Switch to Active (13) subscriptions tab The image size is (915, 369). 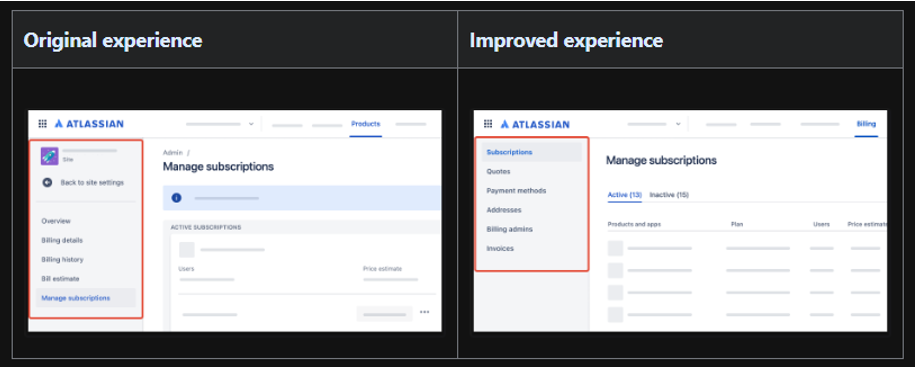pyautogui.click(x=625, y=194)
